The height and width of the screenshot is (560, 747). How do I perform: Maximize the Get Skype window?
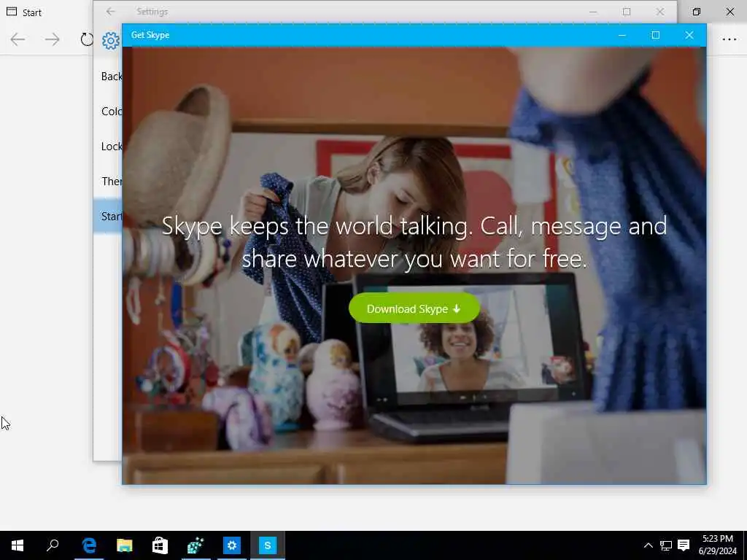(x=656, y=35)
